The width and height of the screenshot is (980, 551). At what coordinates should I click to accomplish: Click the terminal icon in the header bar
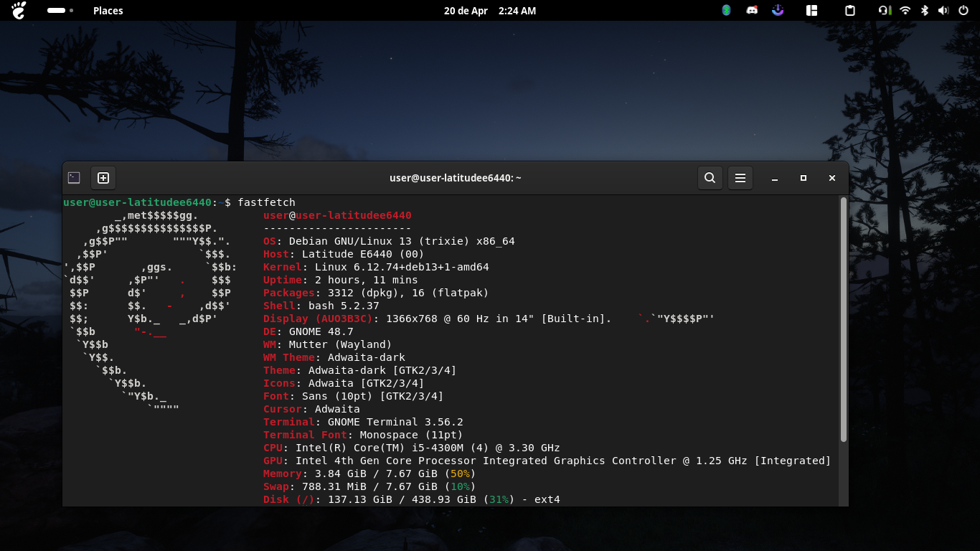(x=74, y=178)
